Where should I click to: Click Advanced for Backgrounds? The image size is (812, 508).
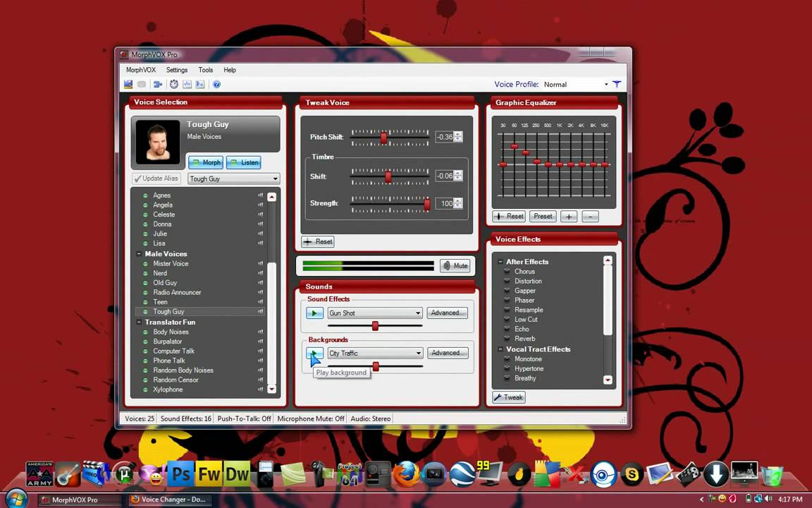448,353
